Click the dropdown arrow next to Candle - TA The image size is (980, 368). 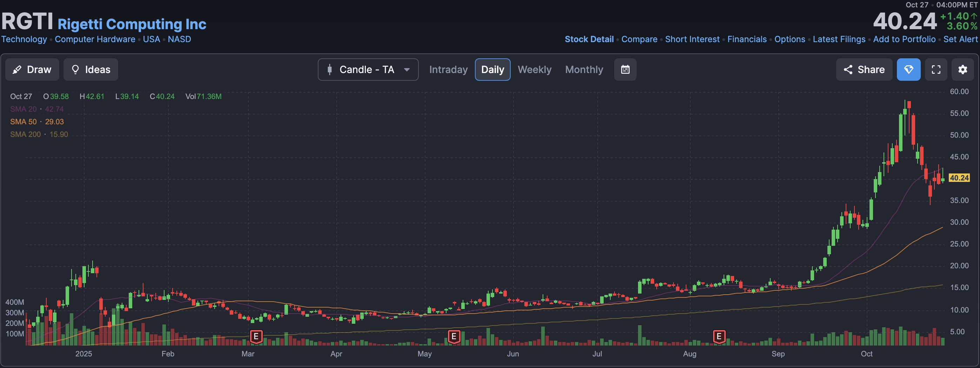point(407,70)
